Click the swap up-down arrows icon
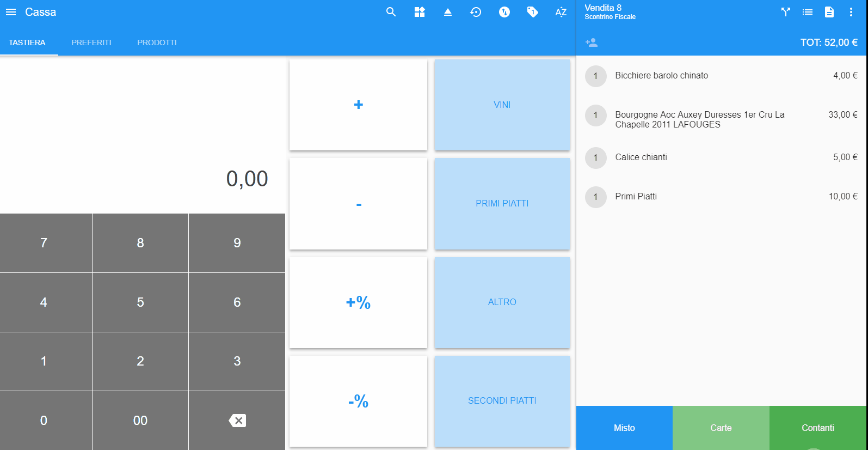This screenshot has height=450, width=868. 504,12
